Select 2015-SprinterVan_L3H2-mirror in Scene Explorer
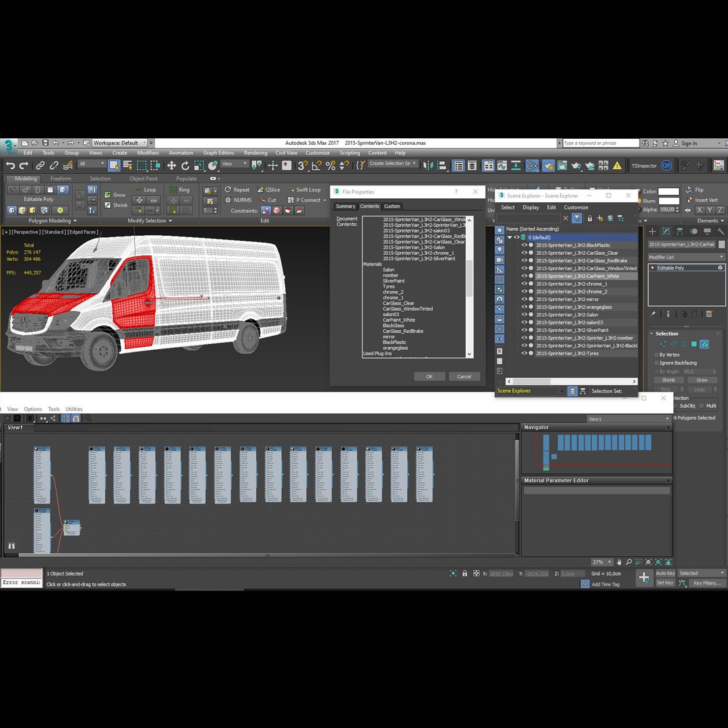 (568, 299)
